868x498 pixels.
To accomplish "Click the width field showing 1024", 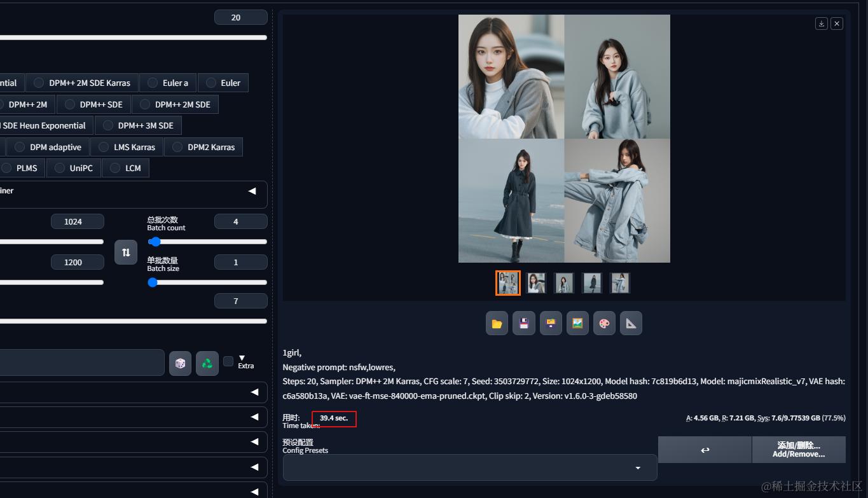I will click(78, 221).
